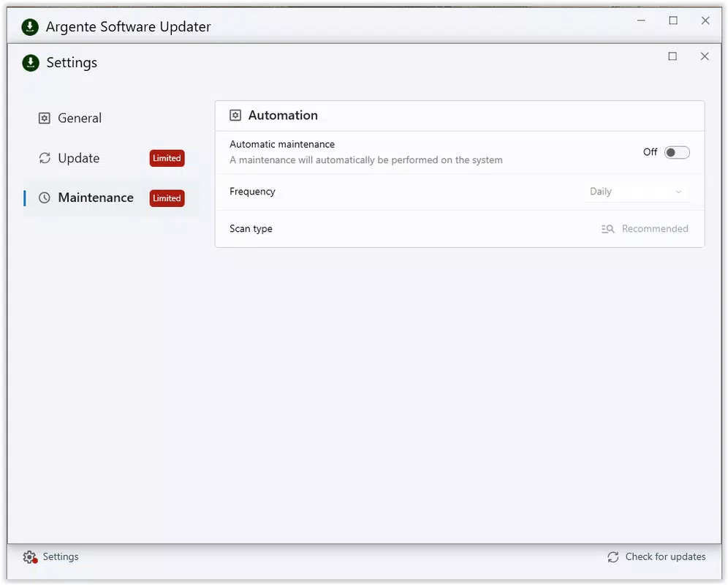This screenshot has height=585, width=728.
Task: Click the Frequency dropdown chevron arrow
Action: click(x=678, y=192)
